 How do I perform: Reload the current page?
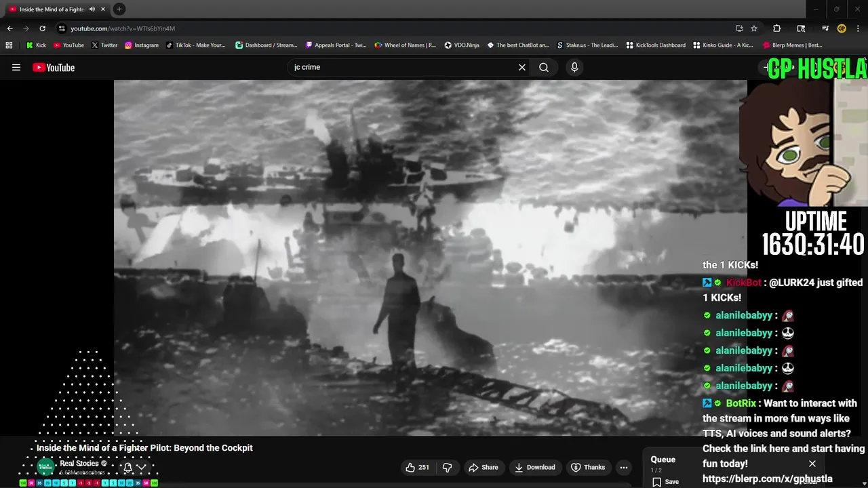(x=42, y=28)
